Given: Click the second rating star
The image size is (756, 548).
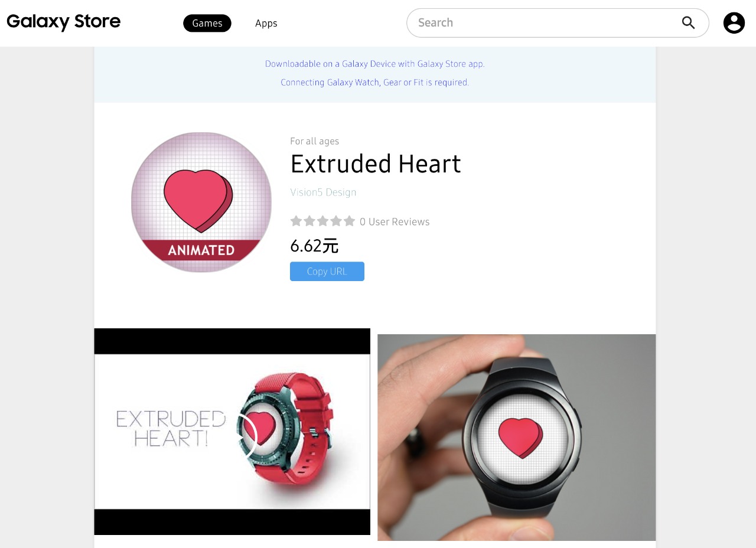Looking at the screenshot, I should (x=309, y=221).
